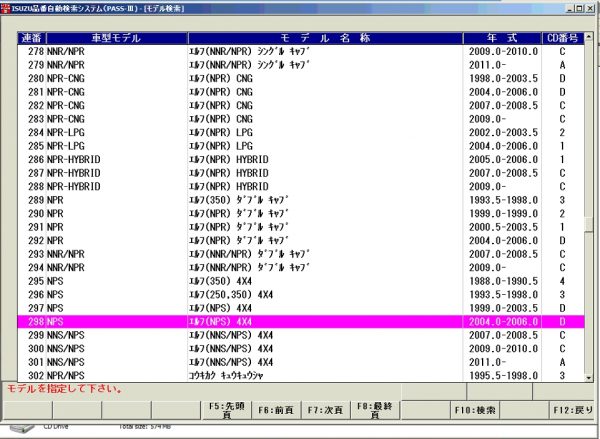The height and width of the screenshot is (439, 600).
Task: Close the PASS-III window
Action: pos(590,8)
